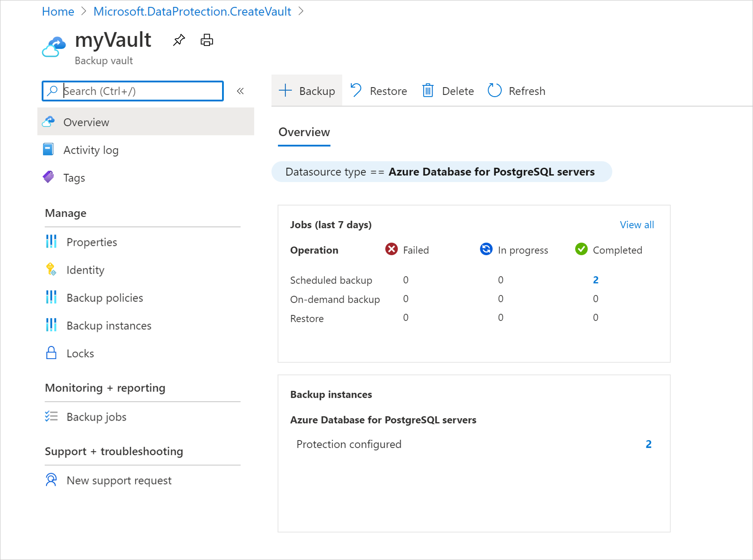Open the Tags section
753x560 pixels.
click(x=73, y=177)
